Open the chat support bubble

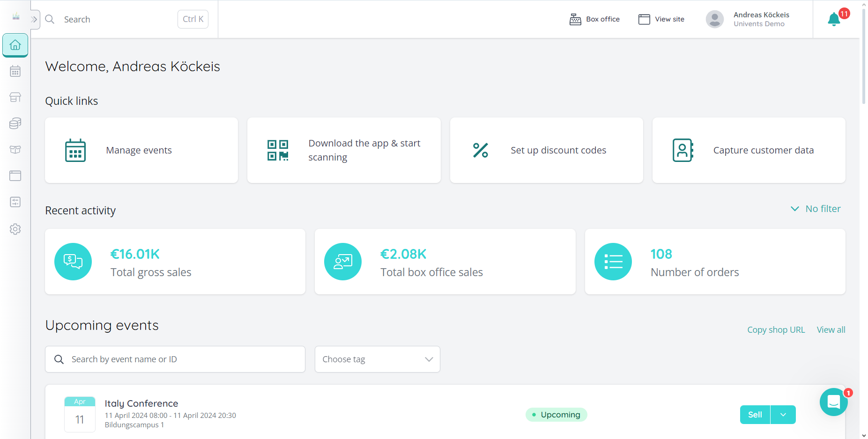coord(833,402)
